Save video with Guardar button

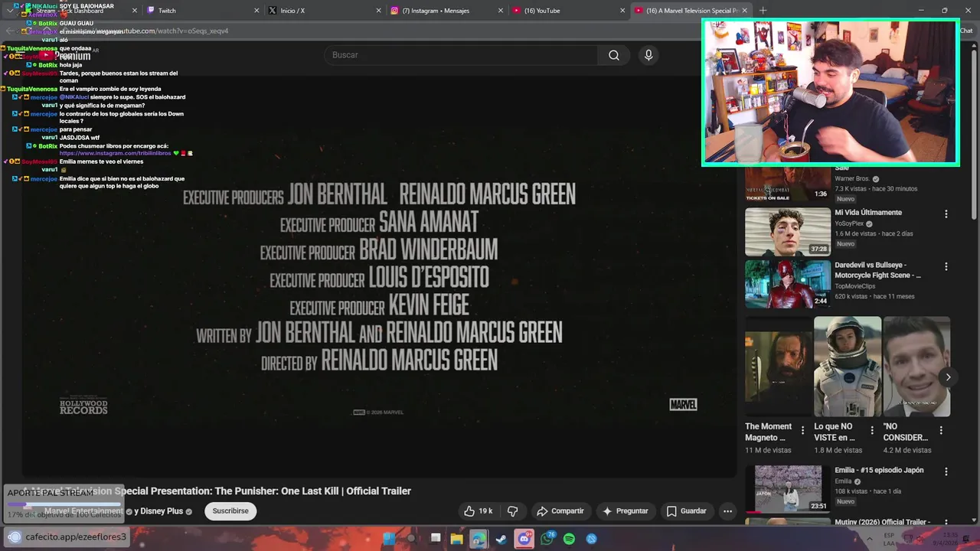coord(687,511)
